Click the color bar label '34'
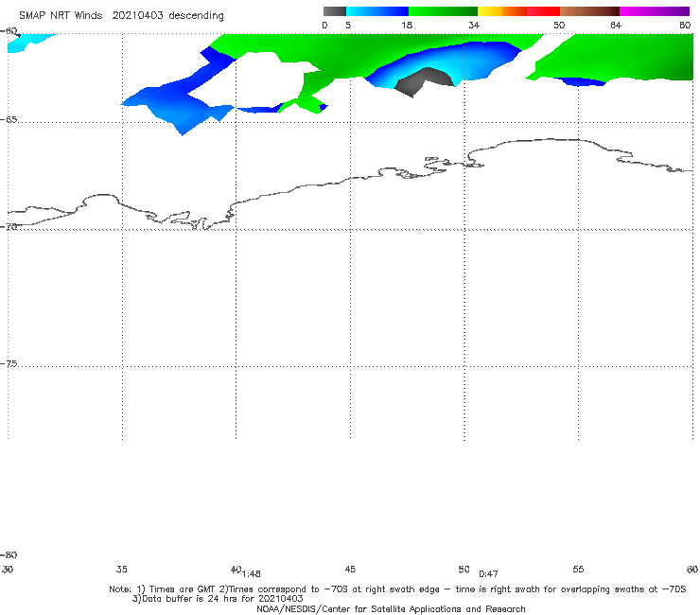 pyautogui.click(x=474, y=26)
